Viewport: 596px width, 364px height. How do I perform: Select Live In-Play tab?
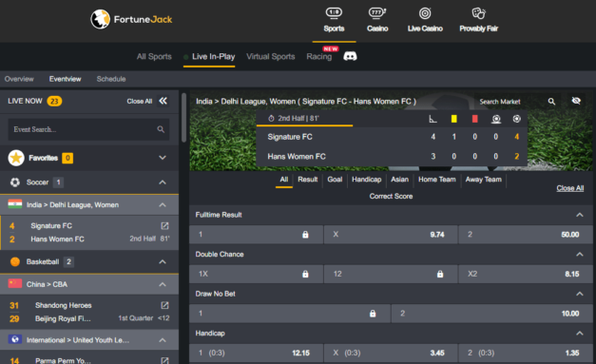pyautogui.click(x=213, y=57)
